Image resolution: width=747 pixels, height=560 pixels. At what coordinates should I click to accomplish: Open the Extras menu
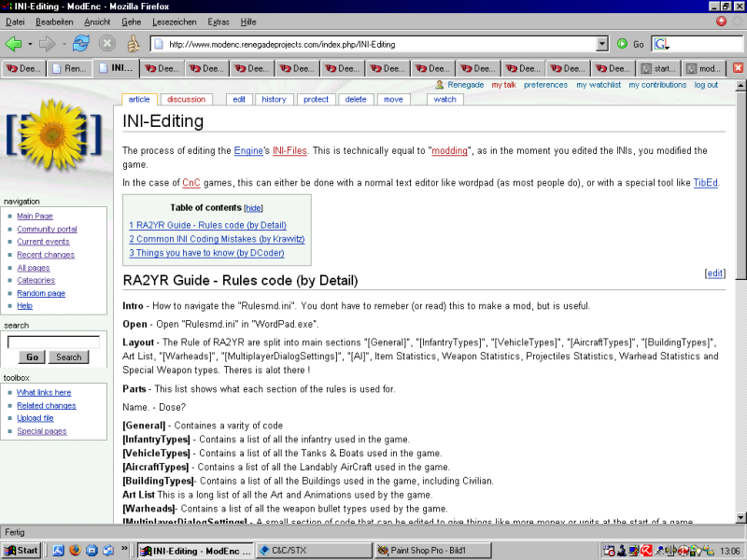pos(218,21)
